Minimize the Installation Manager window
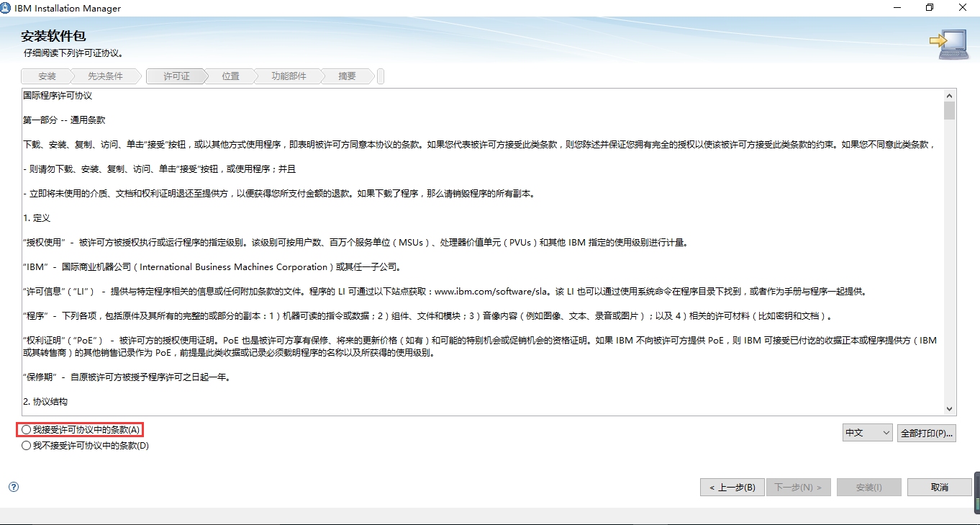Screen dimensions: 980x525 897,8
